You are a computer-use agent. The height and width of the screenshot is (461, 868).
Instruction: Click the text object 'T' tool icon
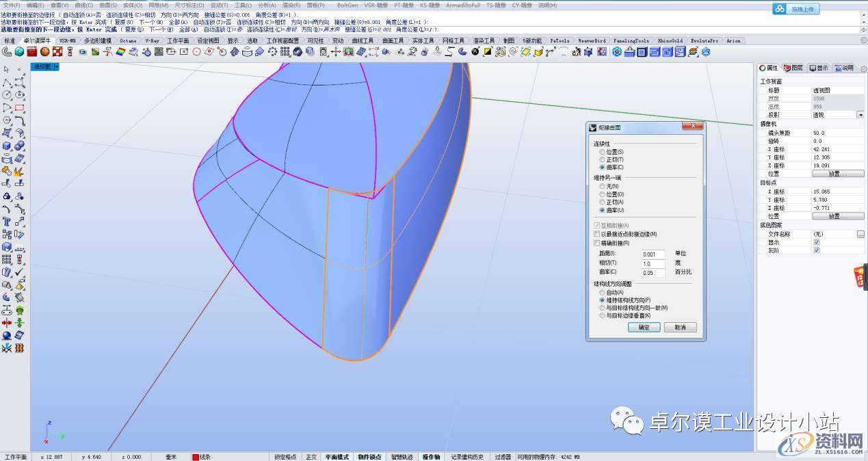click(7, 222)
